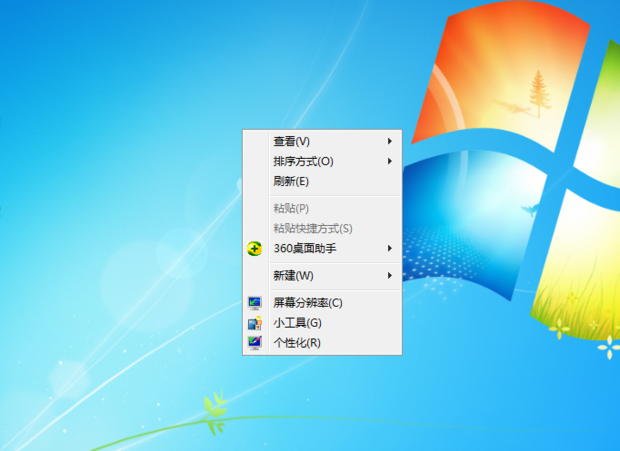
Task: Choose 个性化(R) personalization entry
Action: 322,343
